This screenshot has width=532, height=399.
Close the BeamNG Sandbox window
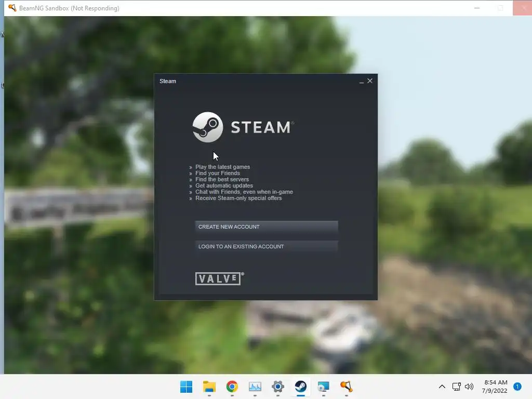pos(523,8)
